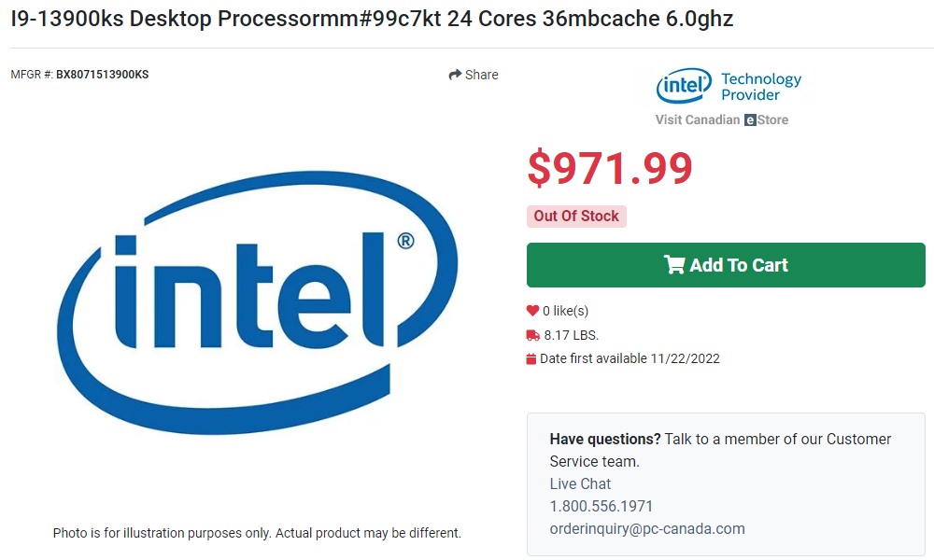The width and height of the screenshot is (934, 560).
Task: Click the Share arrow icon
Action: [x=455, y=75]
